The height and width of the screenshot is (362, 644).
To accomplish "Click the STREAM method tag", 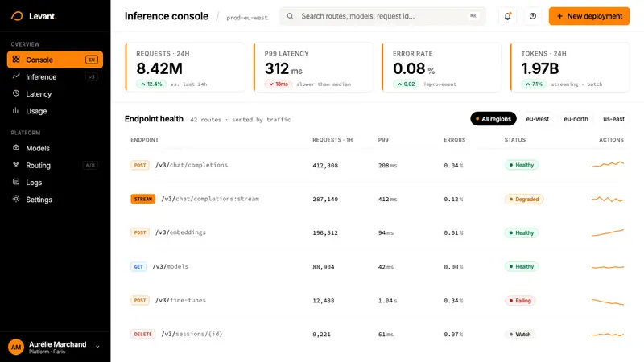I will (143, 199).
